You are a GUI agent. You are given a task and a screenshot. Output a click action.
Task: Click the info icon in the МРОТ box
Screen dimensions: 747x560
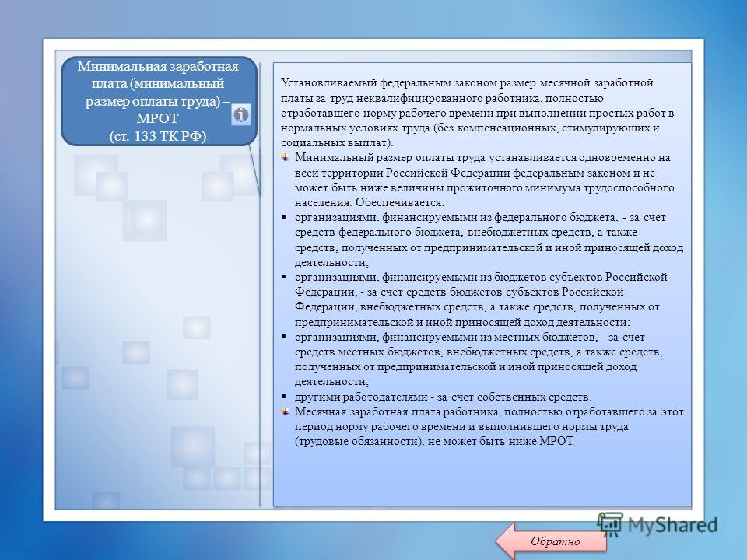tap(241, 115)
